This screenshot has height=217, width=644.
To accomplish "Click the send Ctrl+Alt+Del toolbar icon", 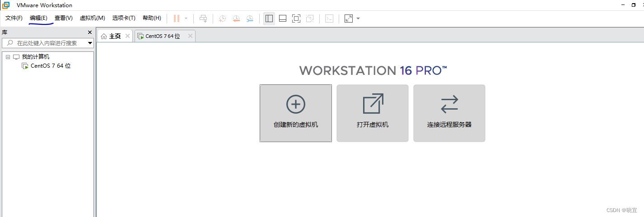I will coord(204,18).
